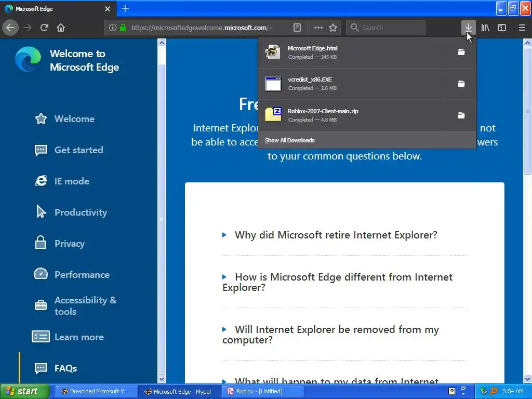Open IE mode in sidebar
Screen dimensions: 532x399
point(62,181)
